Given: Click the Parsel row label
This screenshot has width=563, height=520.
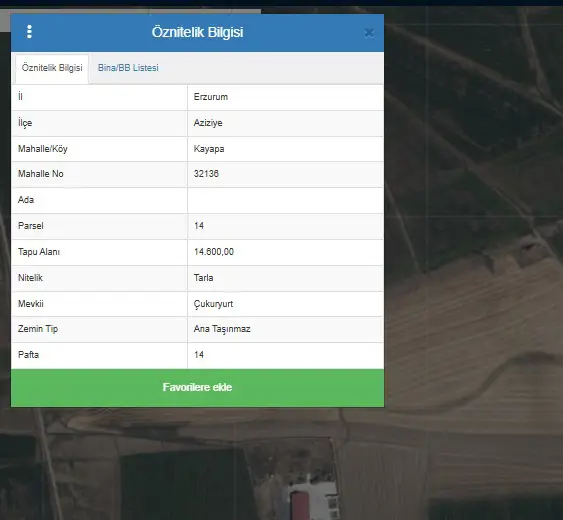Looking at the screenshot, I should click(31, 226).
